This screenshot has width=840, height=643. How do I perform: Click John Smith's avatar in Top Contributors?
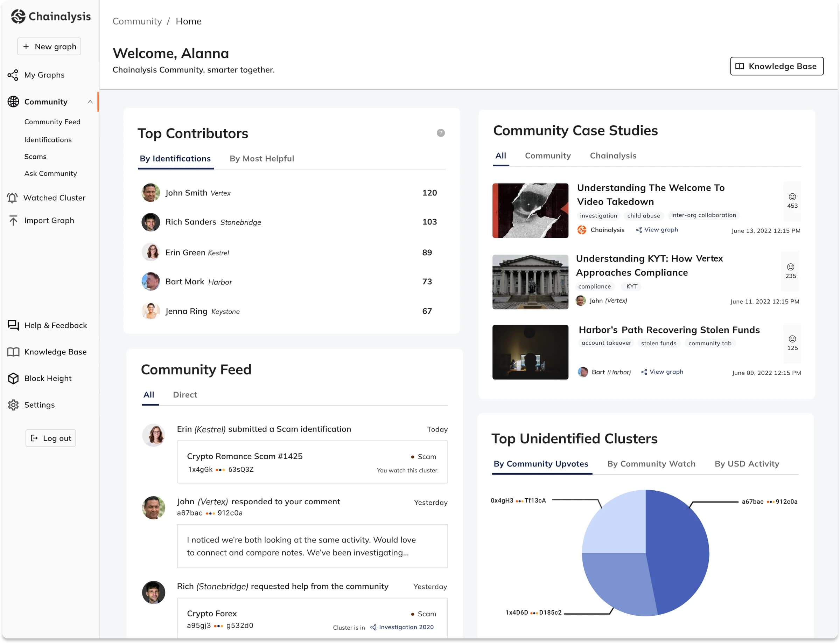point(151,193)
